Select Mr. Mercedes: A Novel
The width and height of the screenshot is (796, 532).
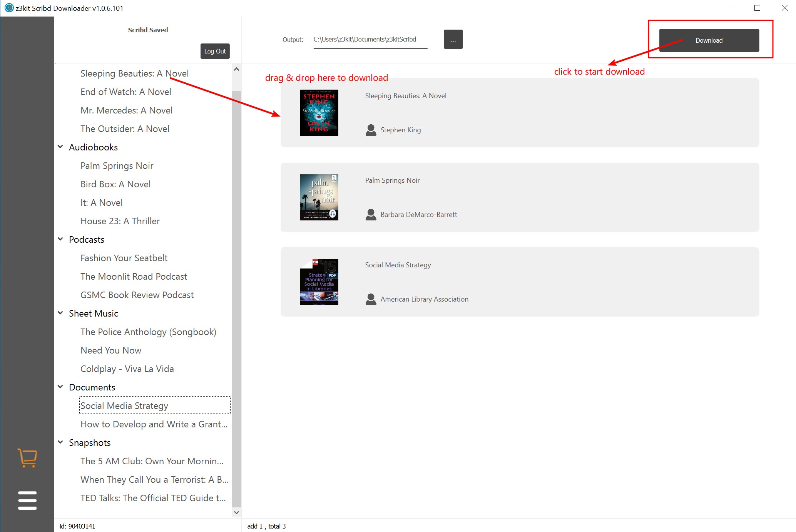coord(126,110)
